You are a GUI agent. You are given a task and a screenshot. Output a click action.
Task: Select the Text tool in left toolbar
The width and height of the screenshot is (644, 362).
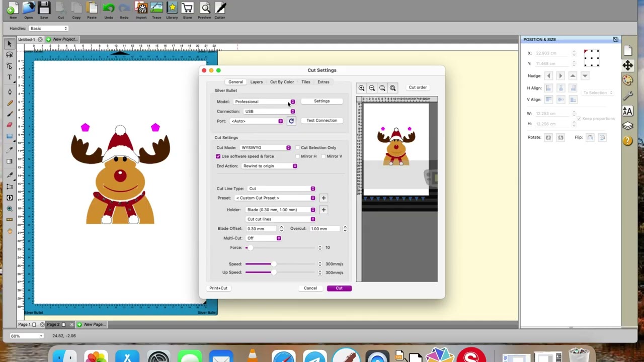pyautogui.click(x=9, y=77)
